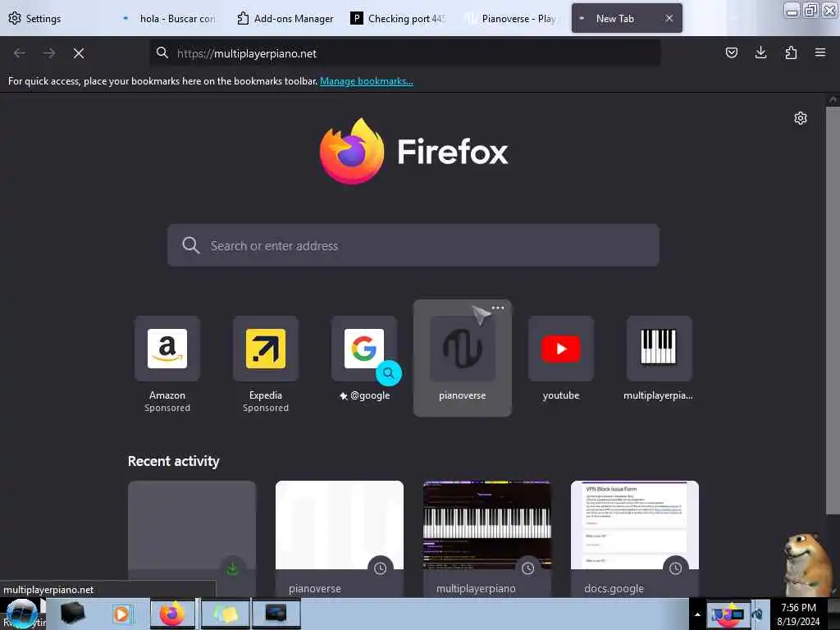Click the Search or enter address box

[413, 245]
